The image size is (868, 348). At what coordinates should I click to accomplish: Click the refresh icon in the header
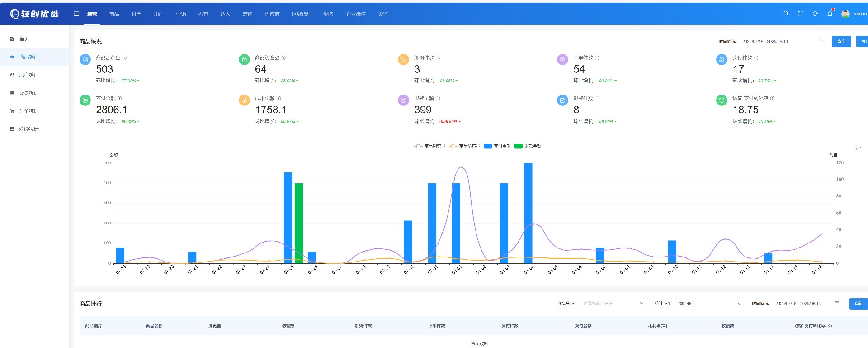pos(815,14)
